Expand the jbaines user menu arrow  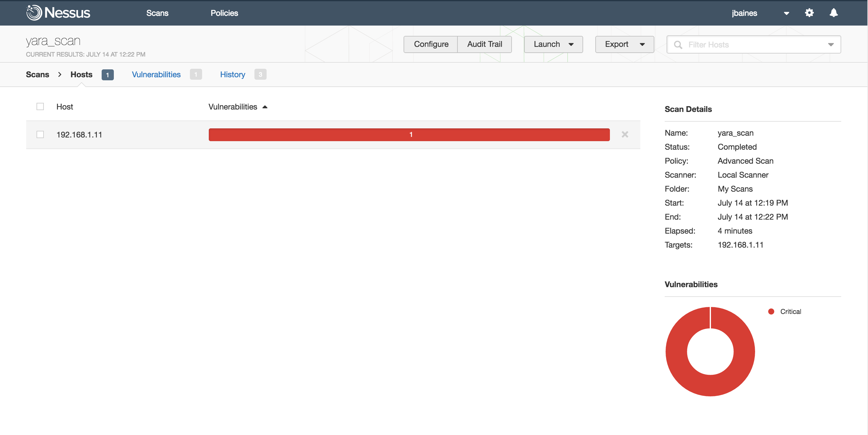tap(786, 13)
